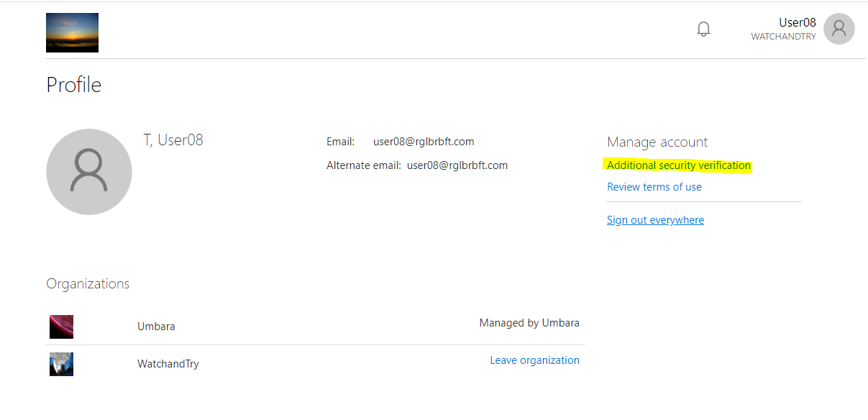Click Leave organization for WatchandTry
Screen dimensions: 868x420
pyautogui.click(x=534, y=360)
